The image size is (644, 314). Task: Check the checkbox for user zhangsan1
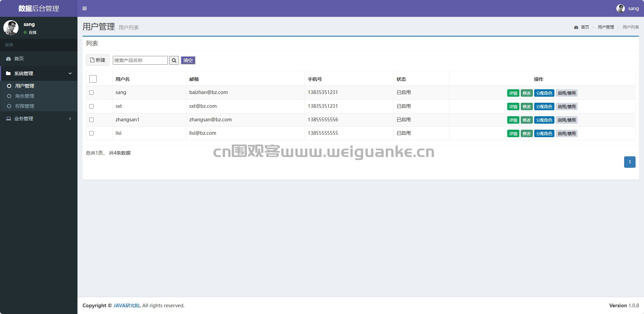pyautogui.click(x=91, y=120)
